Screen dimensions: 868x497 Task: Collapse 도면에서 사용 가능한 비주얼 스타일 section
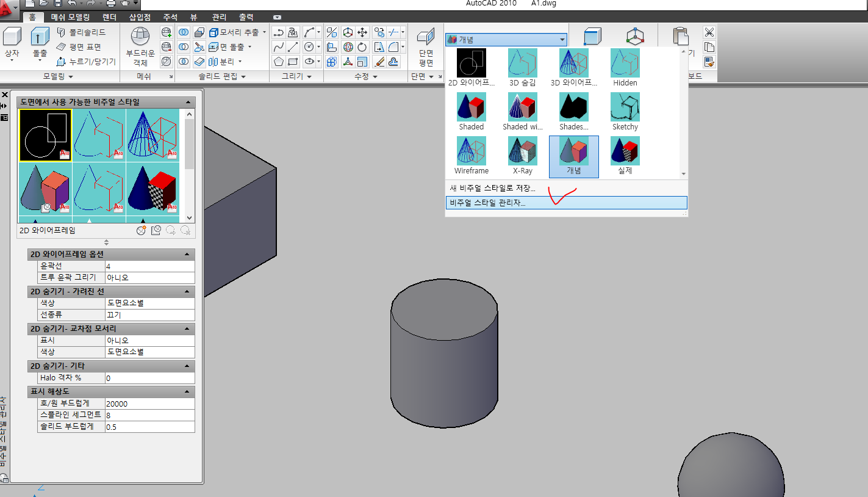pyautogui.click(x=188, y=102)
